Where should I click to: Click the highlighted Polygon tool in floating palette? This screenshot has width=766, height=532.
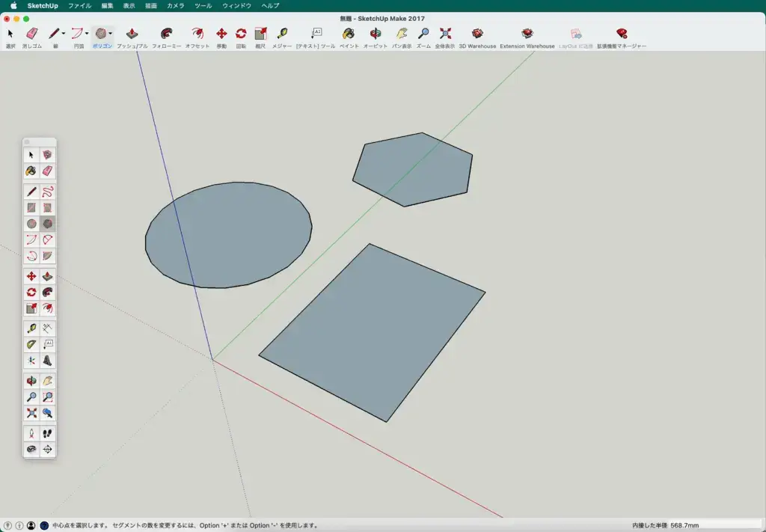[x=47, y=224]
